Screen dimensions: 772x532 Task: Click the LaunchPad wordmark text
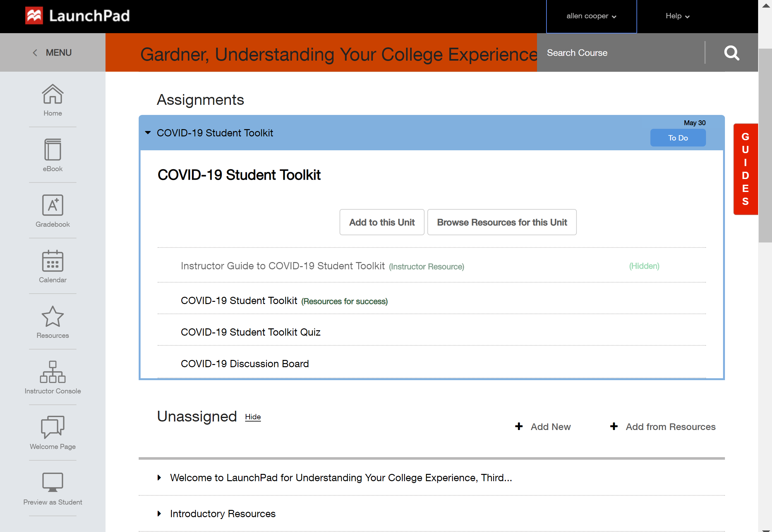(x=89, y=16)
